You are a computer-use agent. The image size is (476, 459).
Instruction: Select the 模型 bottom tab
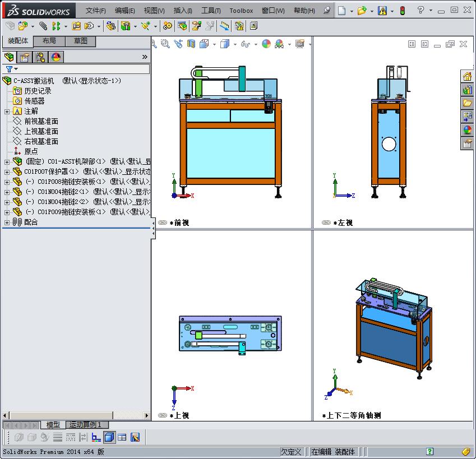coord(53,425)
